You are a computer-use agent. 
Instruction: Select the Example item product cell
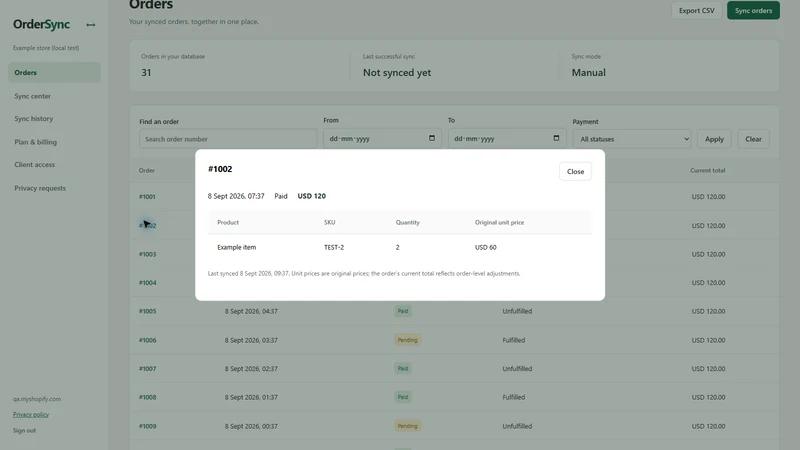[237, 247]
